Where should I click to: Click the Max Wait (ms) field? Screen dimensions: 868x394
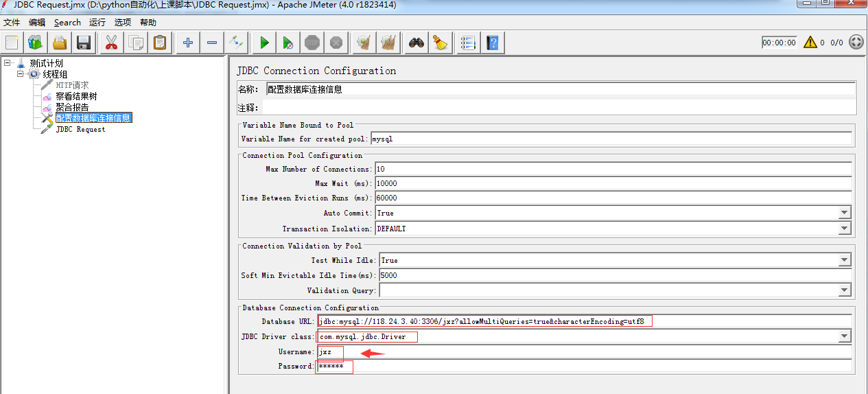coord(613,183)
